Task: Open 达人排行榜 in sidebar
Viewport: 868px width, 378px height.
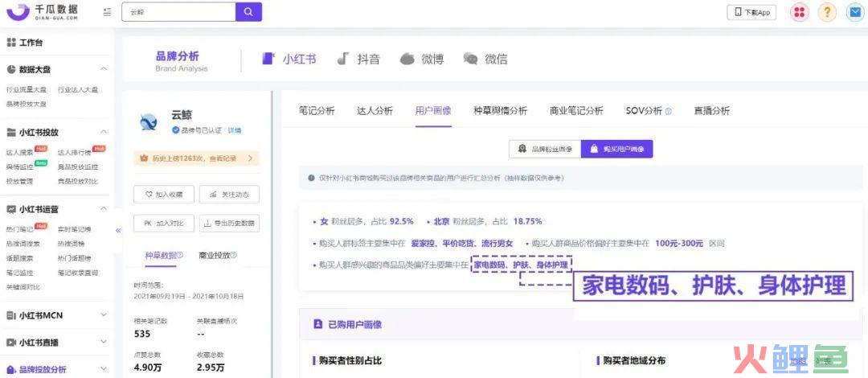Action: tap(75, 152)
